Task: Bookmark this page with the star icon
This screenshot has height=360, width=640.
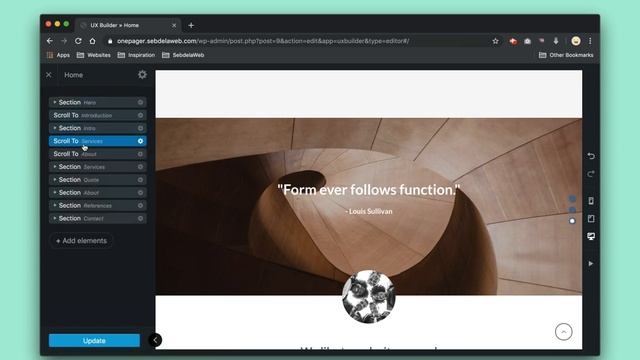Action: point(496,41)
